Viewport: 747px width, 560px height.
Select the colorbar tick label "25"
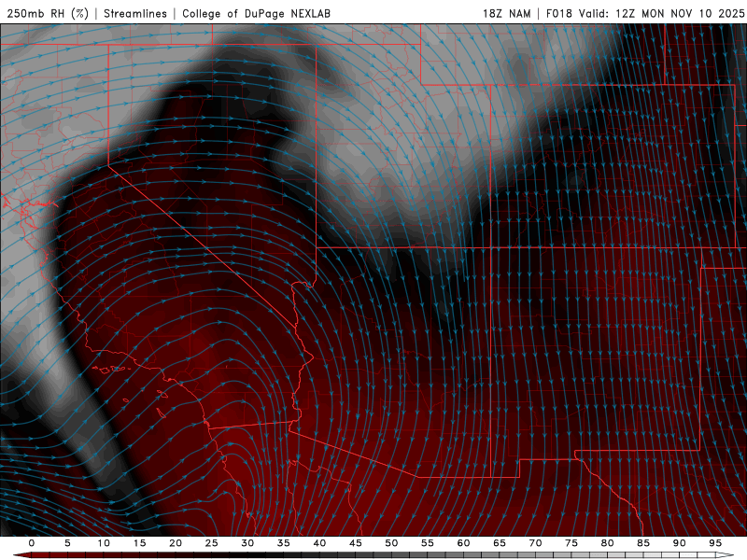coord(211,543)
